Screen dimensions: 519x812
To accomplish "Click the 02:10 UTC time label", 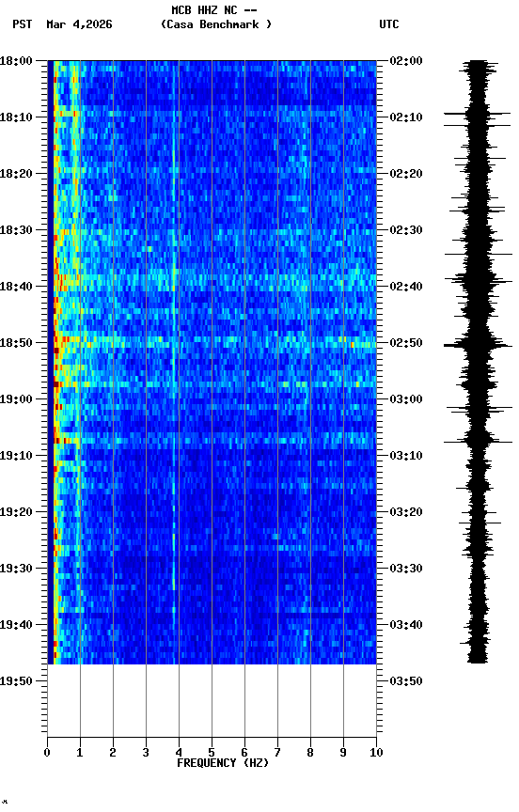I will [x=406, y=117].
